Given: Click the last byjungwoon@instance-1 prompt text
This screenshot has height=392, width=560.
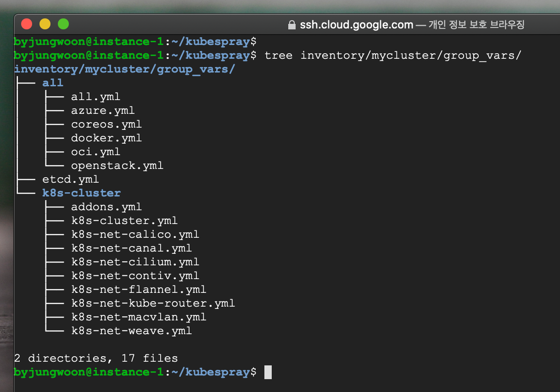Looking at the screenshot, I should click(x=89, y=372).
